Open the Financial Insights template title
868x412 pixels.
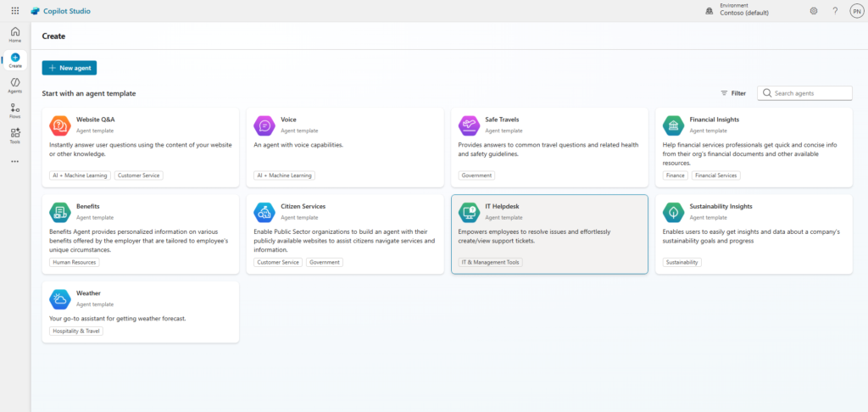click(x=714, y=119)
